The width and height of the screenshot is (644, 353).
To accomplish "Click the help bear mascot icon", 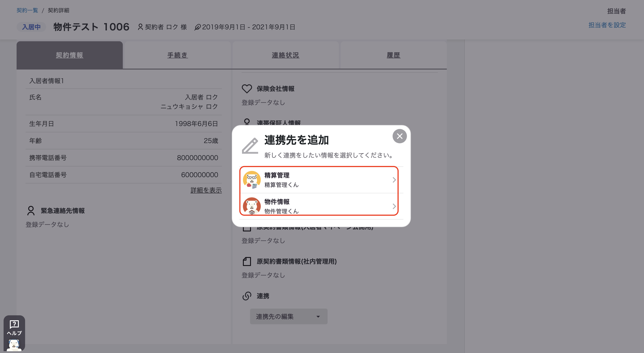I will pyautogui.click(x=14, y=345).
